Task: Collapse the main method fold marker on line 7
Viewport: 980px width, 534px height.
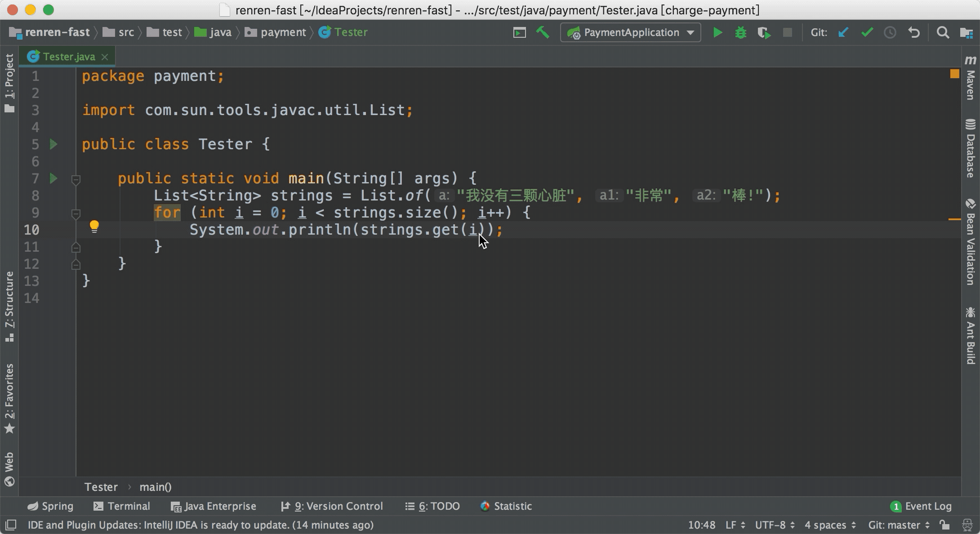Action: coord(76,180)
